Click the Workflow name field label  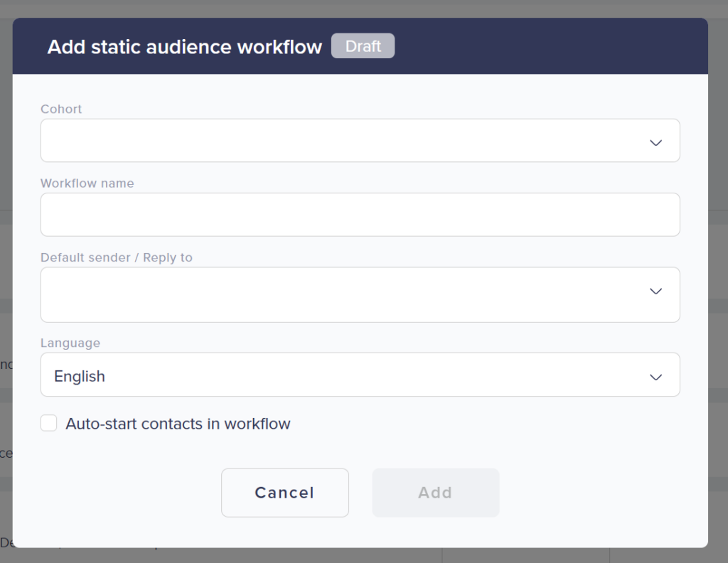pyautogui.click(x=87, y=183)
